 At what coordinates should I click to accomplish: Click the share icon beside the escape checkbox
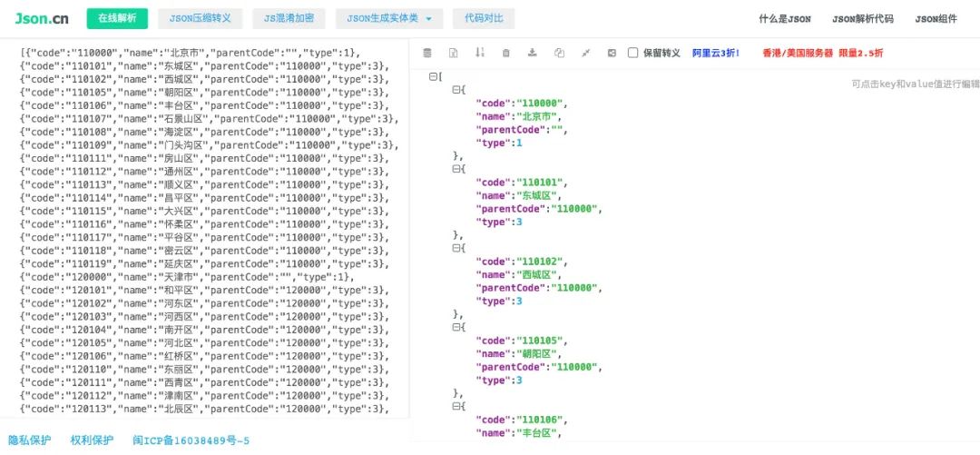pyautogui.click(x=612, y=54)
